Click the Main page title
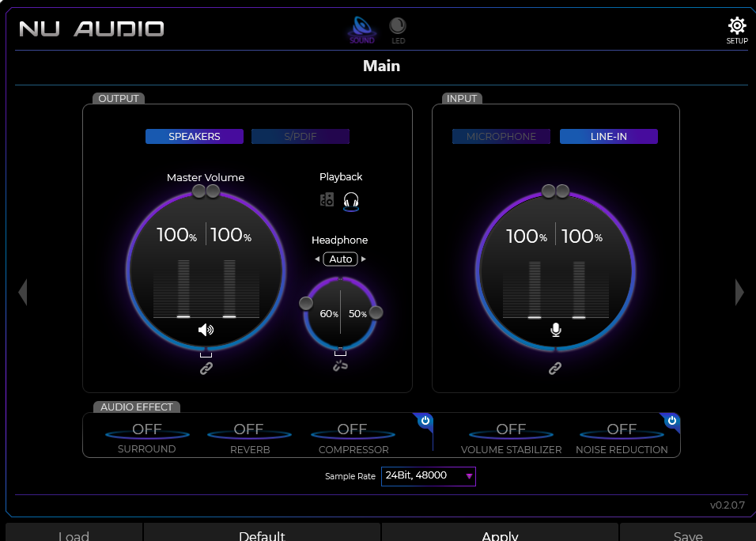This screenshot has width=756, height=541. (x=381, y=66)
